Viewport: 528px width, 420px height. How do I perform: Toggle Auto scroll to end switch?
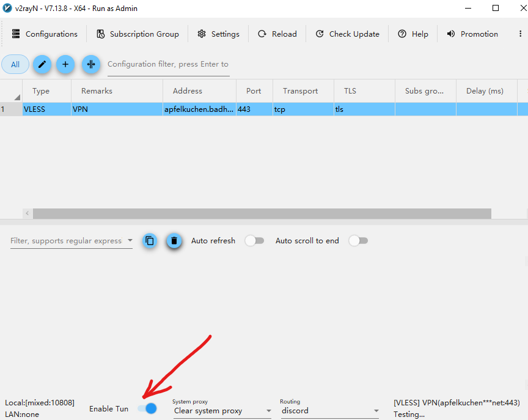[x=358, y=241]
